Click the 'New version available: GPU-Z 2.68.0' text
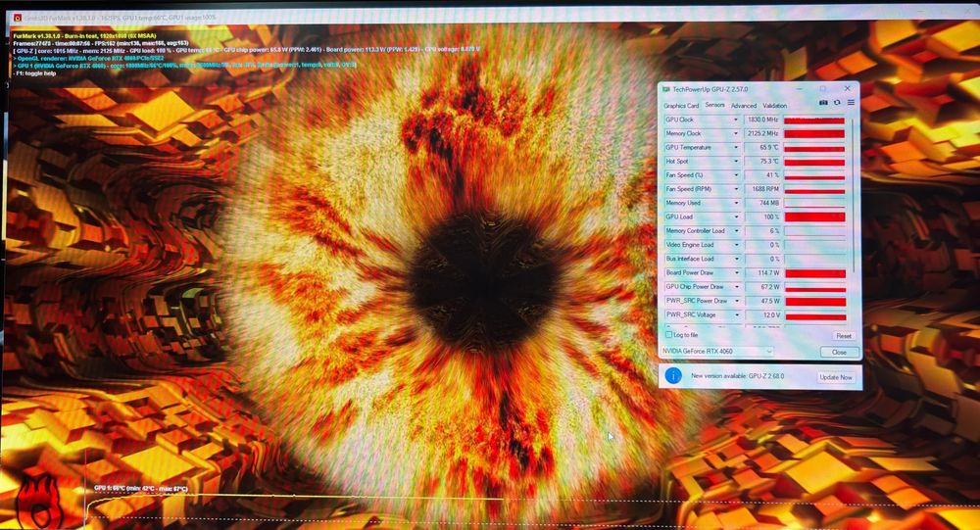Image resolution: width=980 pixels, height=530 pixels. [738, 376]
